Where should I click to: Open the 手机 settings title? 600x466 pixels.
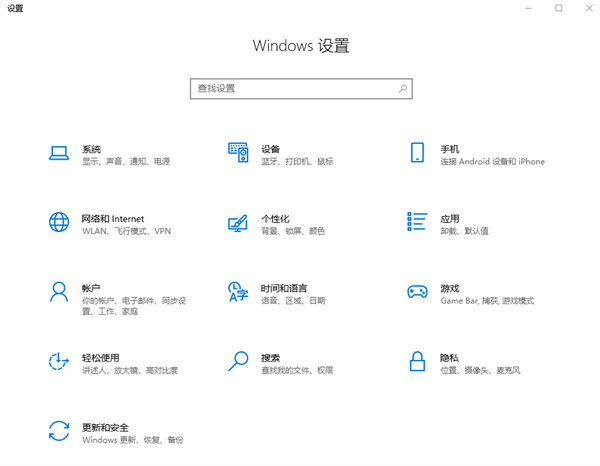pos(450,149)
